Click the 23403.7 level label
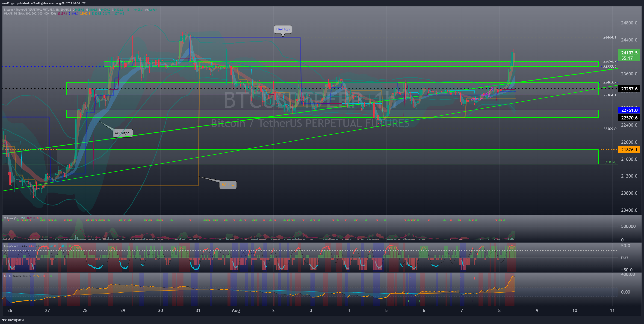Image resolution: width=644 pixels, height=324 pixels. point(610,82)
